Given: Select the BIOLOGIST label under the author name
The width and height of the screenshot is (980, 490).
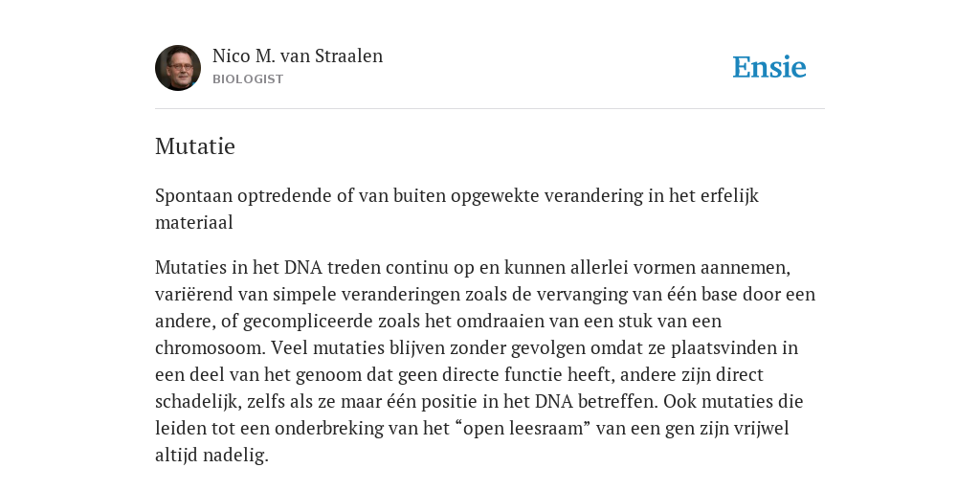Looking at the screenshot, I should point(248,79).
